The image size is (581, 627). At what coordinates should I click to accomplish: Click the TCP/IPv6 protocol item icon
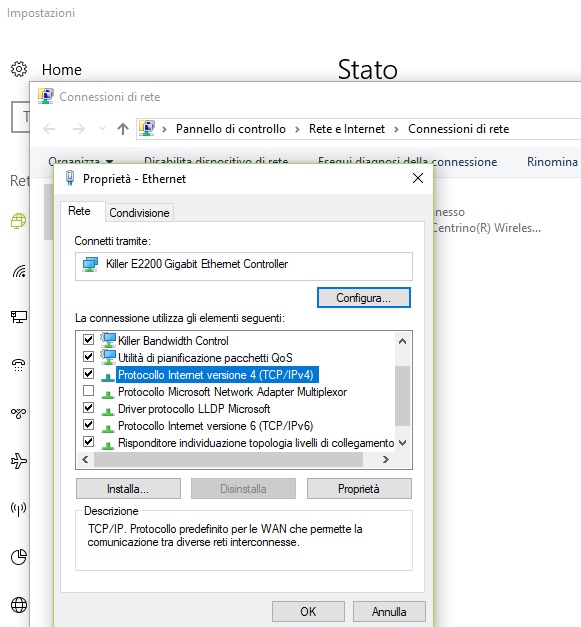click(x=108, y=427)
